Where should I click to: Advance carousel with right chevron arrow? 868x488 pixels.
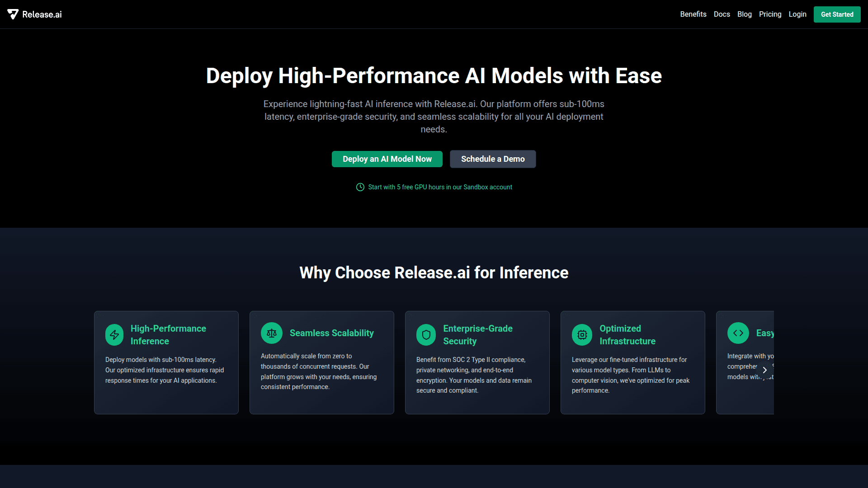765,370
